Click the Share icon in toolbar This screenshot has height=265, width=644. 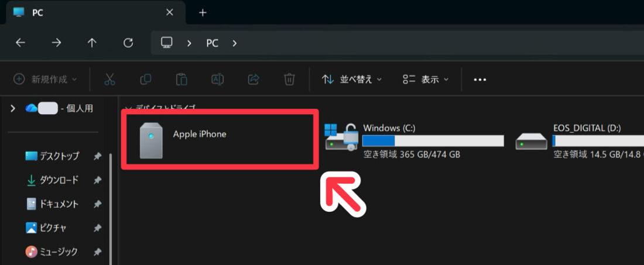pos(254,79)
